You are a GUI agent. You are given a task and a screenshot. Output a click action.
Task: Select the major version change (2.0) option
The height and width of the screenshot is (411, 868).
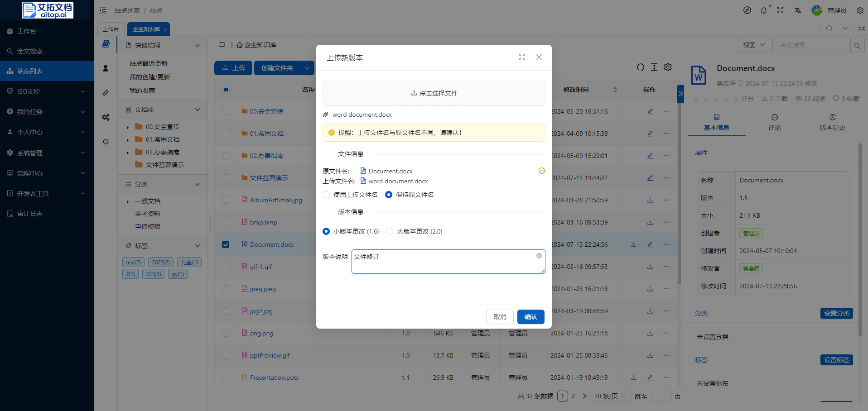390,231
